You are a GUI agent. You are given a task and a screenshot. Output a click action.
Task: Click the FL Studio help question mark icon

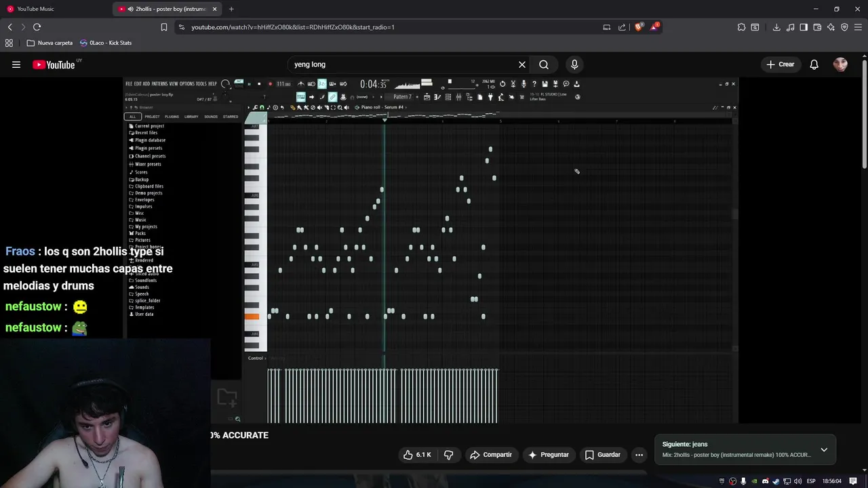[x=534, y=84]
